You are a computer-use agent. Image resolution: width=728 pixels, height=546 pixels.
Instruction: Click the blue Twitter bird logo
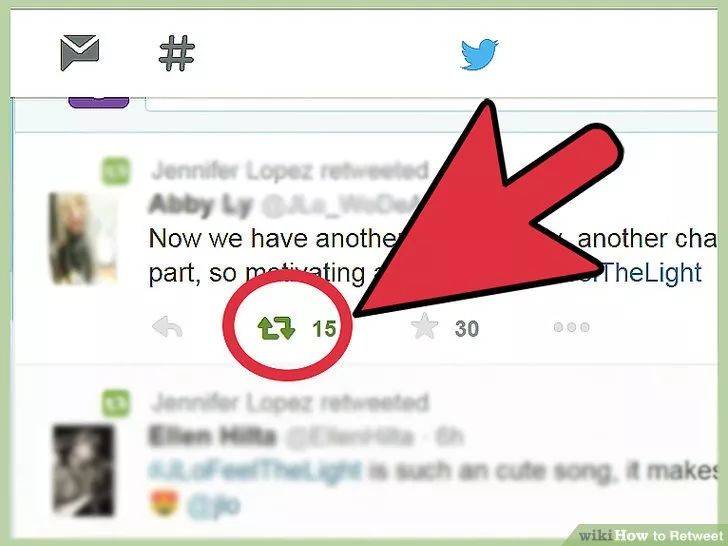click(x=480, y=54)
